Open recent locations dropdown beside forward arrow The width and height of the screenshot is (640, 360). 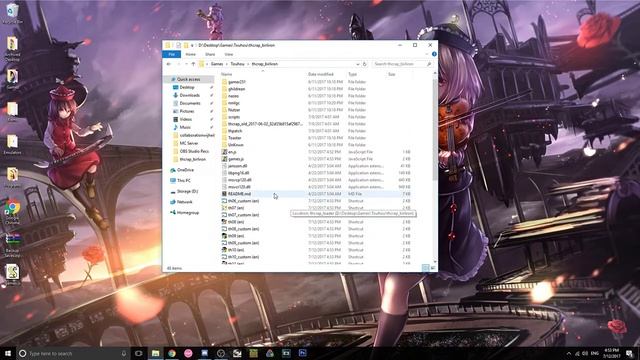click(186, 64)
